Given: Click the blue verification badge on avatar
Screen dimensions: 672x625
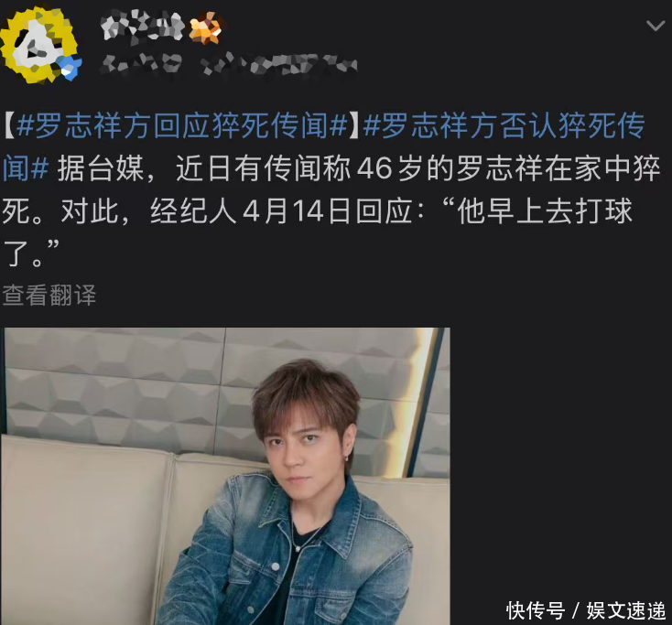Looking at the screenshot, I should [69, 67].
